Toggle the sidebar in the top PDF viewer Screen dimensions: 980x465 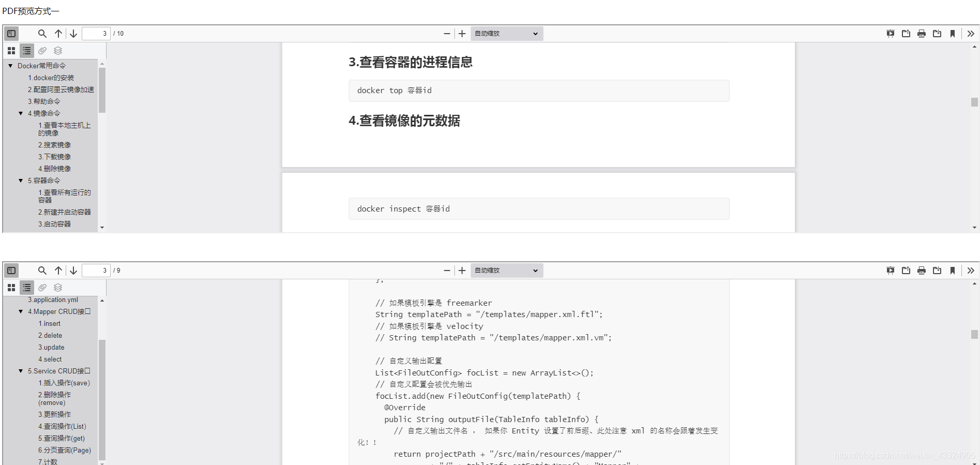point(11,34)
